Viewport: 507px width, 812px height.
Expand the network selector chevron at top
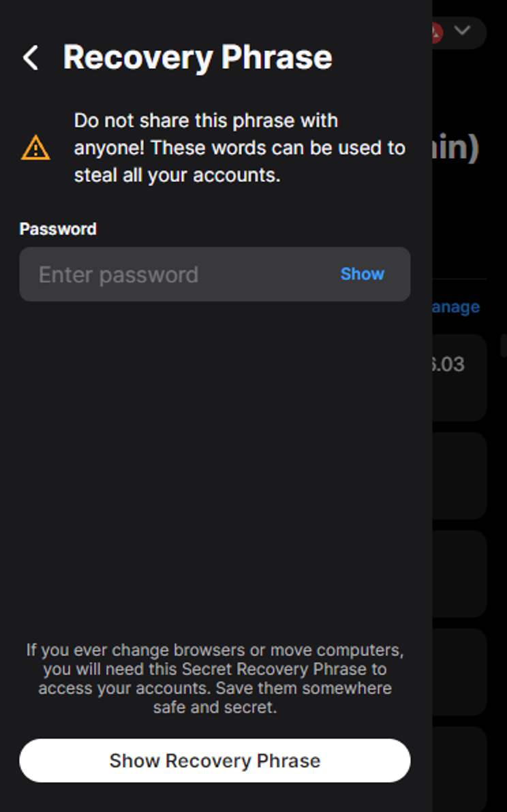462,31
